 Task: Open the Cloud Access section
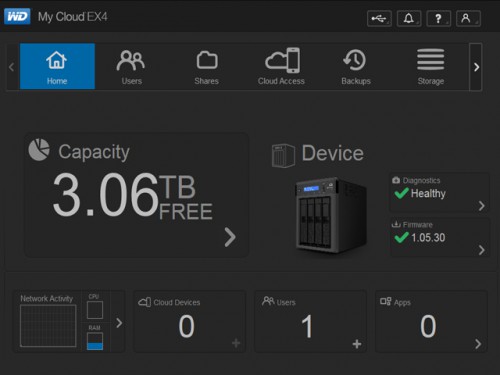point(281,66)
